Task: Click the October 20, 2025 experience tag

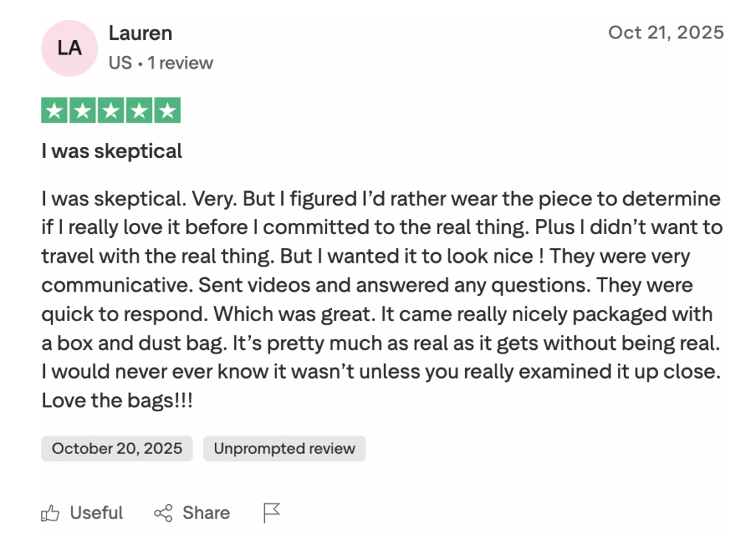Action: [117, 449]
